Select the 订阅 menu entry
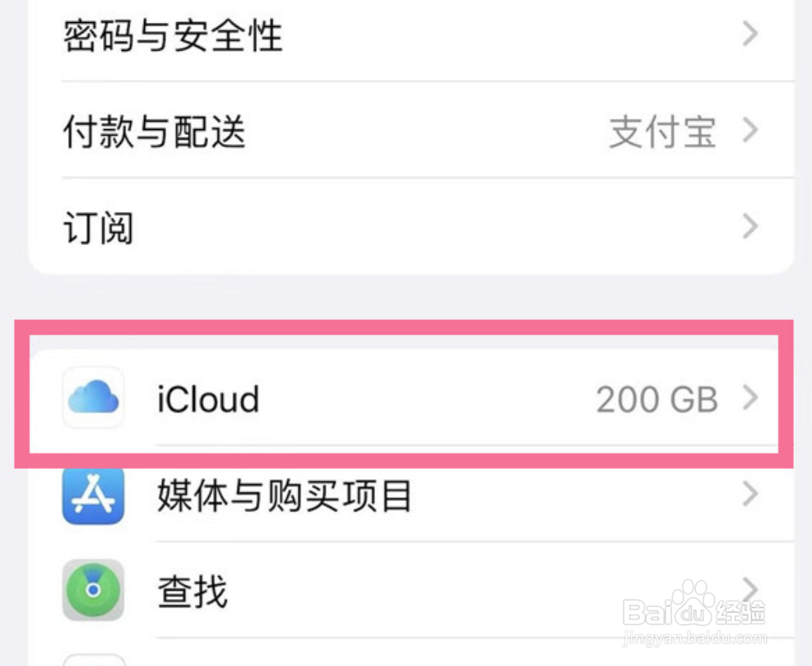Viewport: 812px width, 666px height. [98, 227]
